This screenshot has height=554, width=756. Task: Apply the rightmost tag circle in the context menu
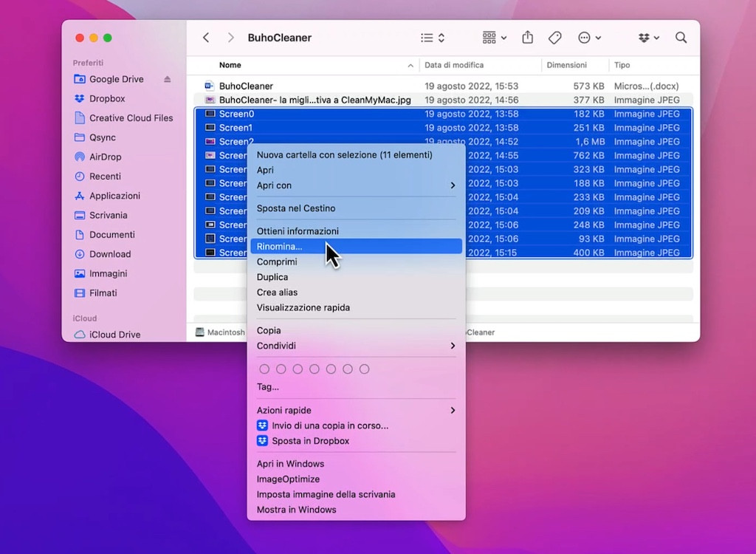[x=365, y=369]
